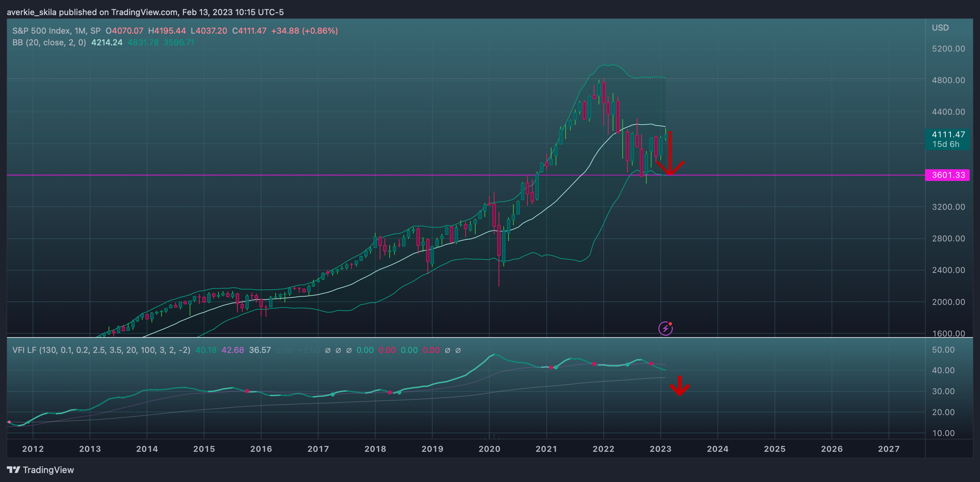Click the 2023 label on time axis
This screenshot has width=980, height=482.
point(661,449)
